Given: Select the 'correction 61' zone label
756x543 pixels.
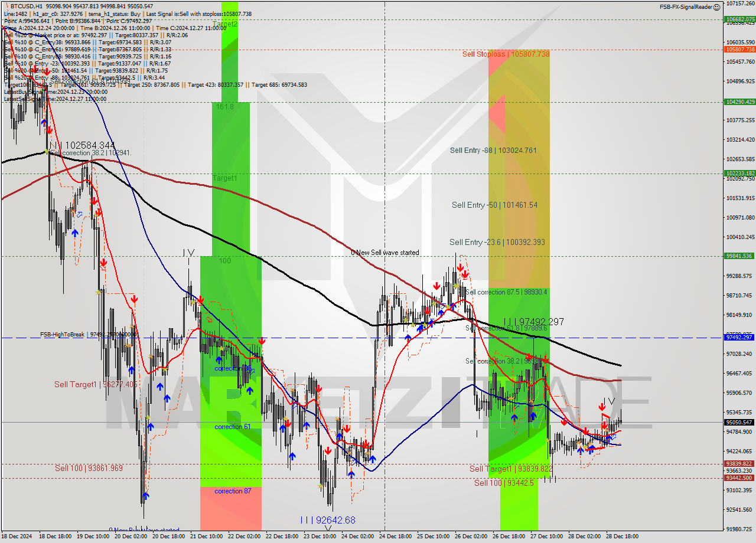Looking at the screenshot, I should pos(232,427).
